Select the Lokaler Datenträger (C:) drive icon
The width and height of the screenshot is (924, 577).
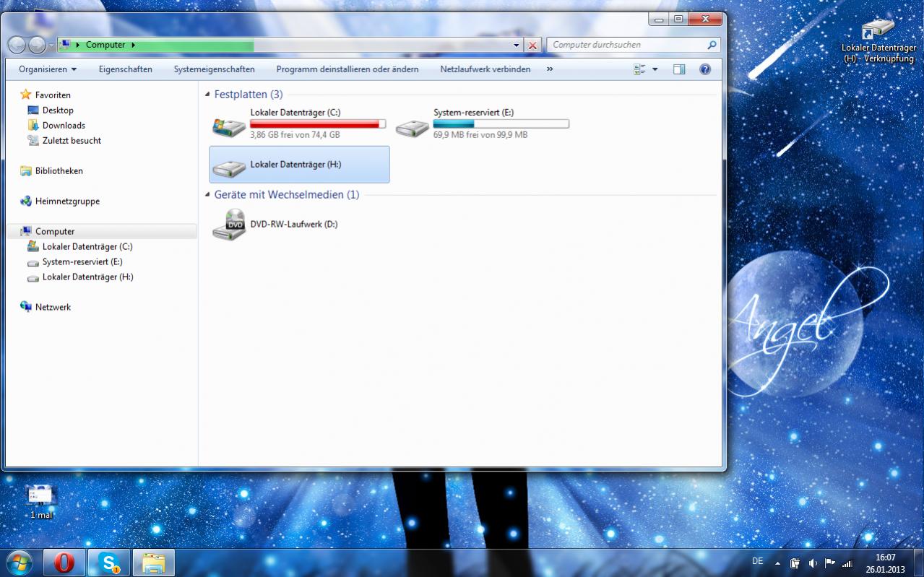228,126
